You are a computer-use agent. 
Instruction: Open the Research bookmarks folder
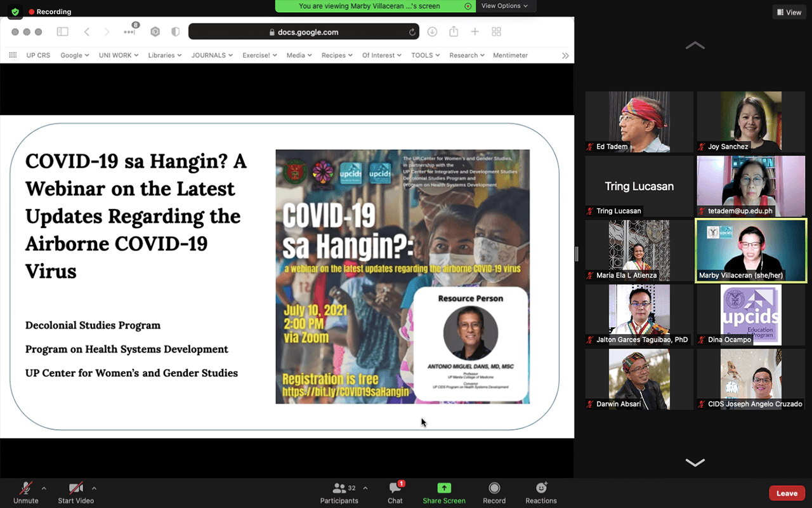[x=467, y=55]
